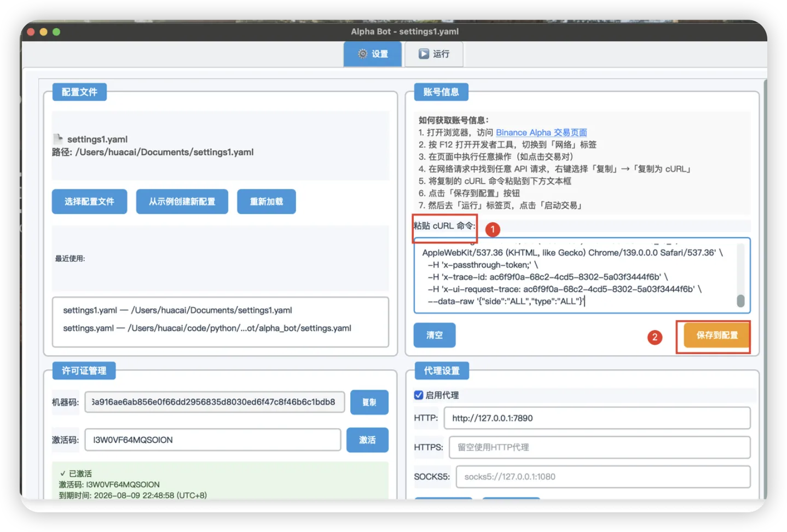Select alpha_bot/settings.yaml recent entry
The width and height of the screenshot is (787, 532).
coord(207,328)
